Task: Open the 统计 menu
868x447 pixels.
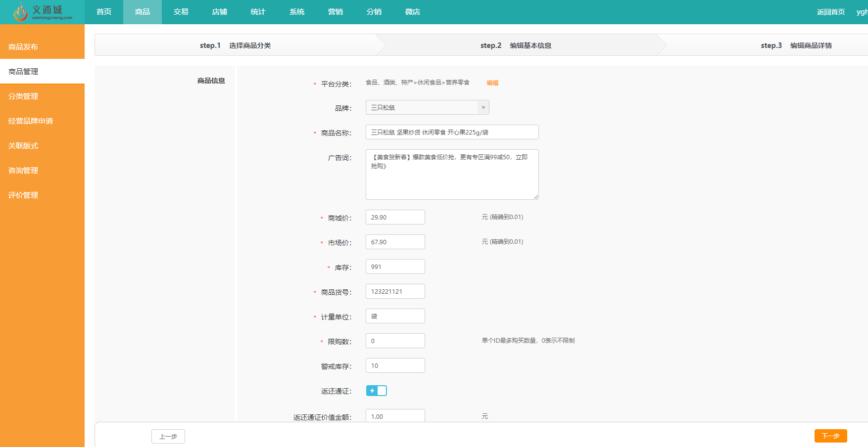Action: tap(258, 12)
